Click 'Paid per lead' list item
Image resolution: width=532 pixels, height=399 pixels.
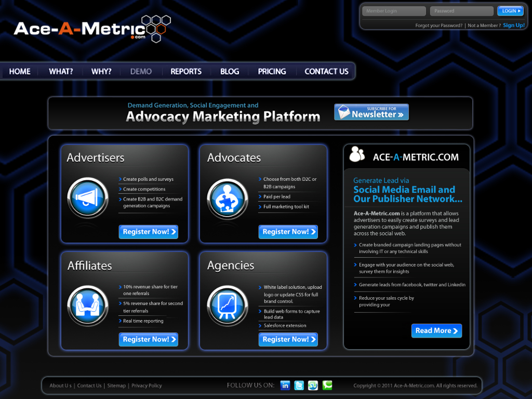coord(277,196)
